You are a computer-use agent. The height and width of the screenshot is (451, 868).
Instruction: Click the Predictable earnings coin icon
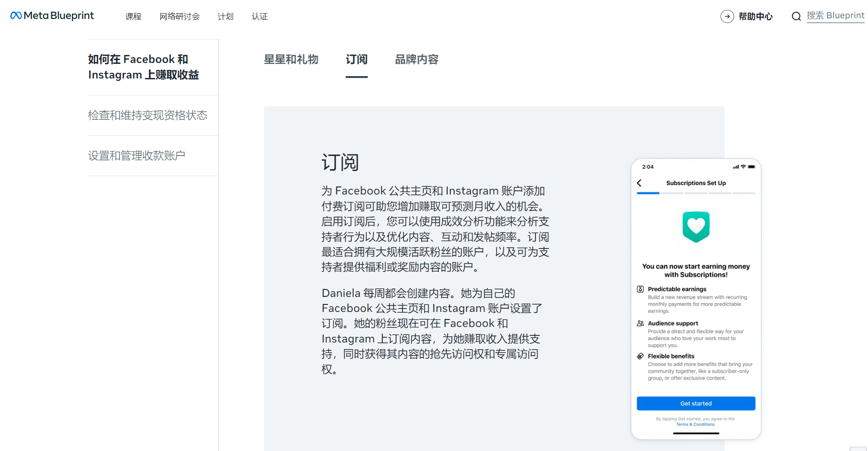tap(640, 289)
